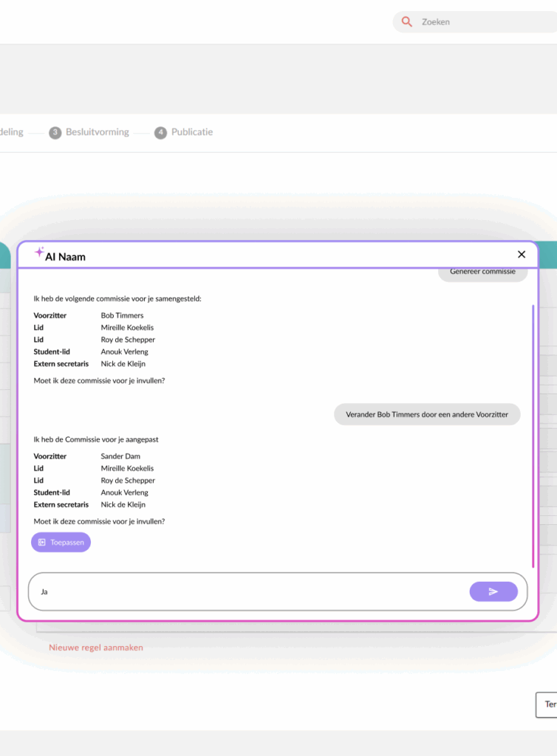Click the icon inside the Toepassen button
The width and height of the screenshot is (557, 756).
42,543
